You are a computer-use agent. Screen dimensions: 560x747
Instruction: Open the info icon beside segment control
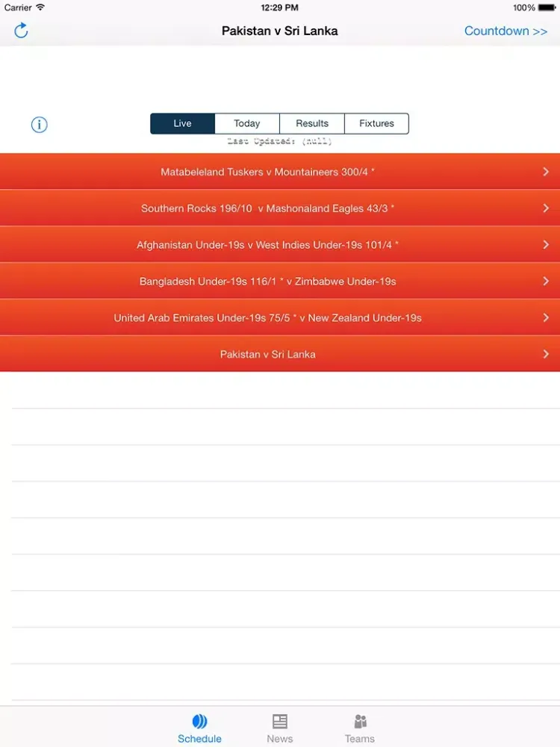pos(40,125)
